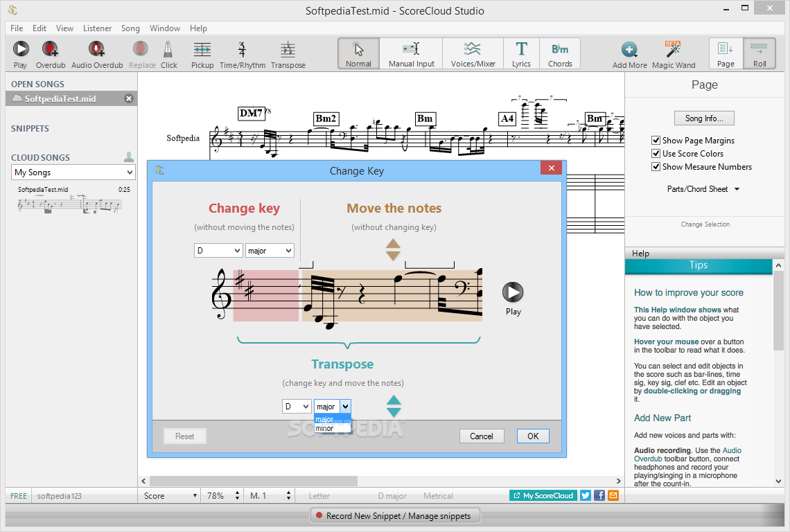790x532 pixels.
Task: Click the email share icon
Action: click(x=613, y=496)
